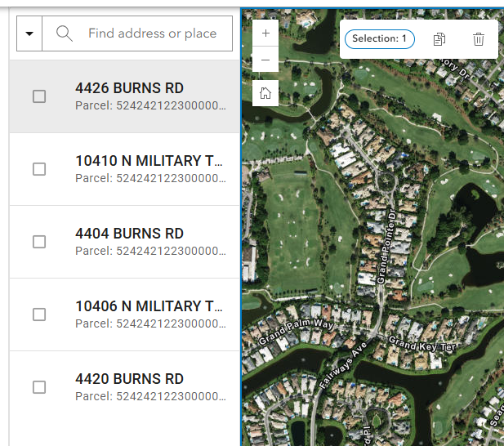Click the copy selection icon

point(439,39)
